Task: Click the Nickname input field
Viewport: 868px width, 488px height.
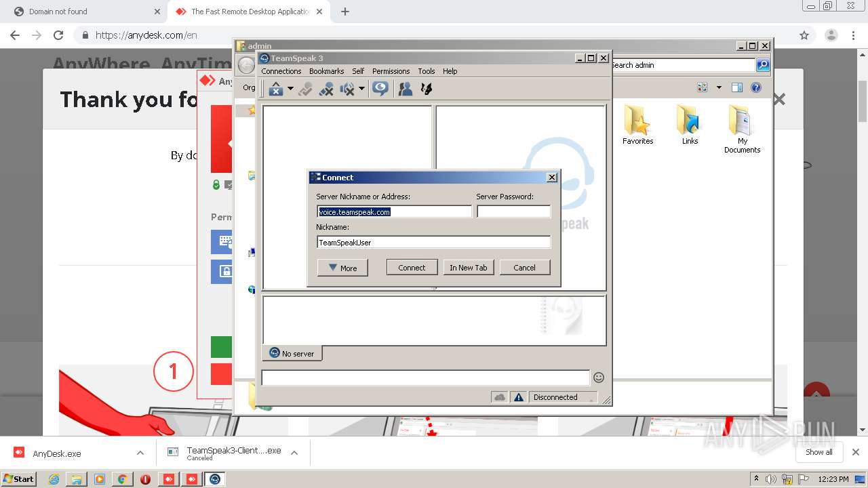Action: point(433,243)
